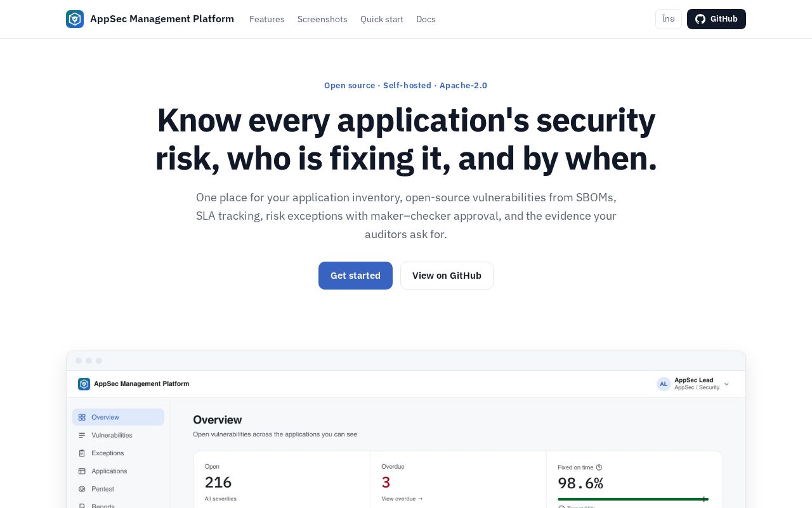Click the Open source · Self-hosted · Apache-2.0 tagline
The image size is (812, 508).
pyautogui.click(x=406, y=86)
